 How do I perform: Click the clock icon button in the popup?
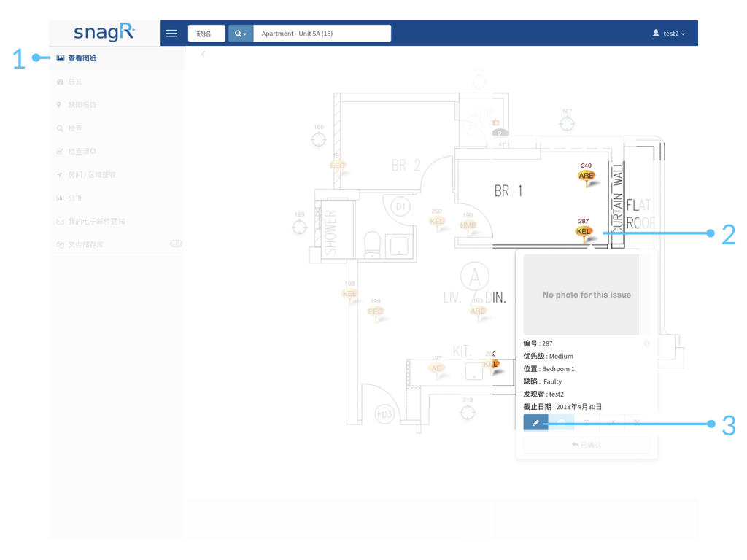click(587, 422)
